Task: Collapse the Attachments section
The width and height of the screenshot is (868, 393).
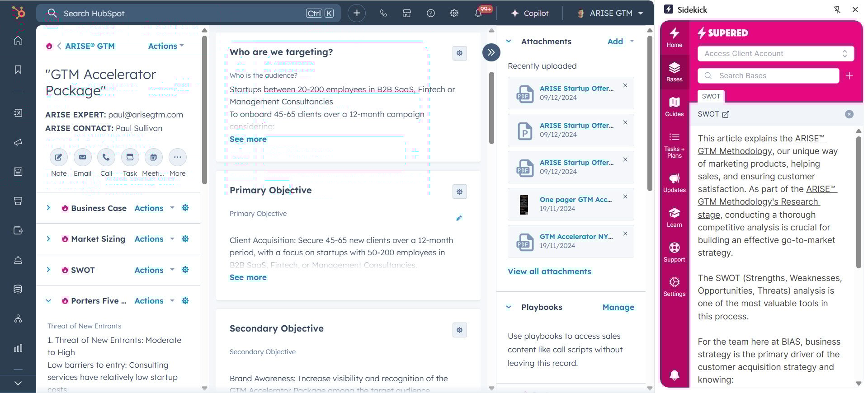Action: tap(509, 41)
